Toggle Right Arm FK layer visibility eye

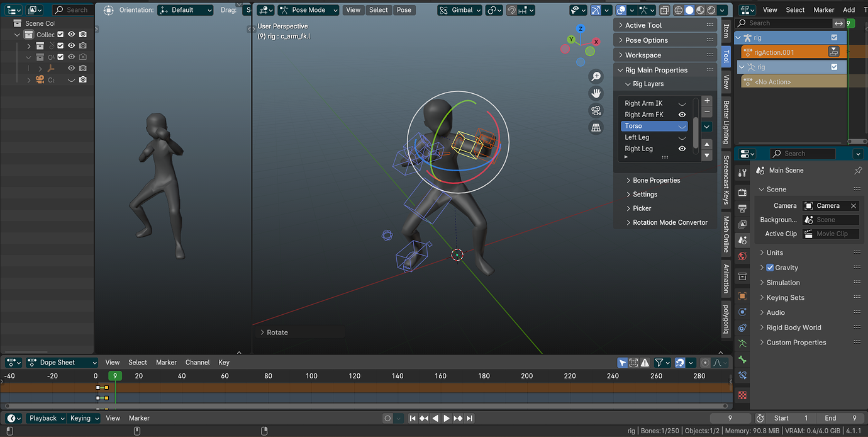coord(682,115)
